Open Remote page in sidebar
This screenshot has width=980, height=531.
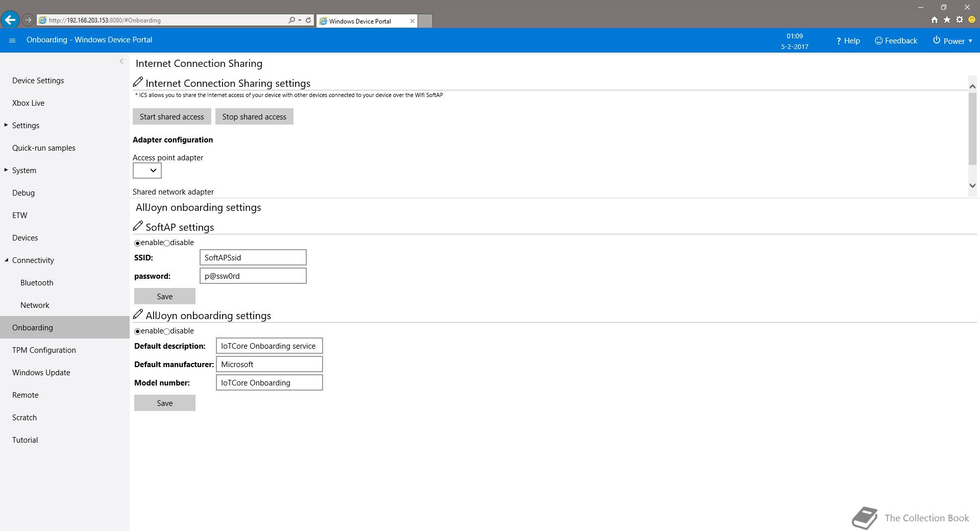click(26, 395)
